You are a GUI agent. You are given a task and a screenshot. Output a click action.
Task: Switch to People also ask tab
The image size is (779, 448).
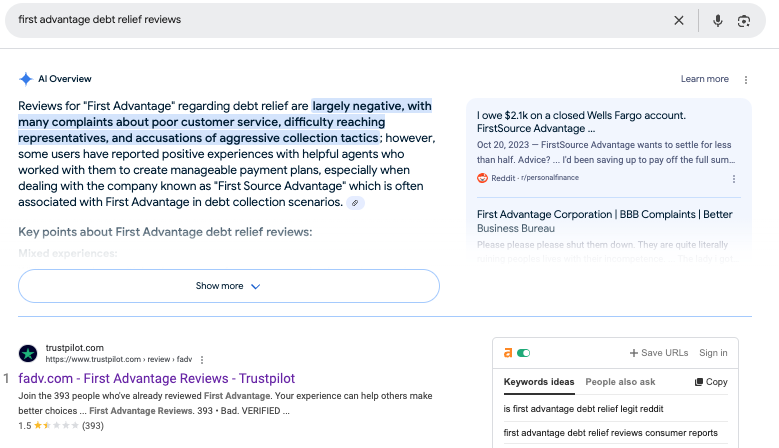pyautogui.click(x=620, y=382)
